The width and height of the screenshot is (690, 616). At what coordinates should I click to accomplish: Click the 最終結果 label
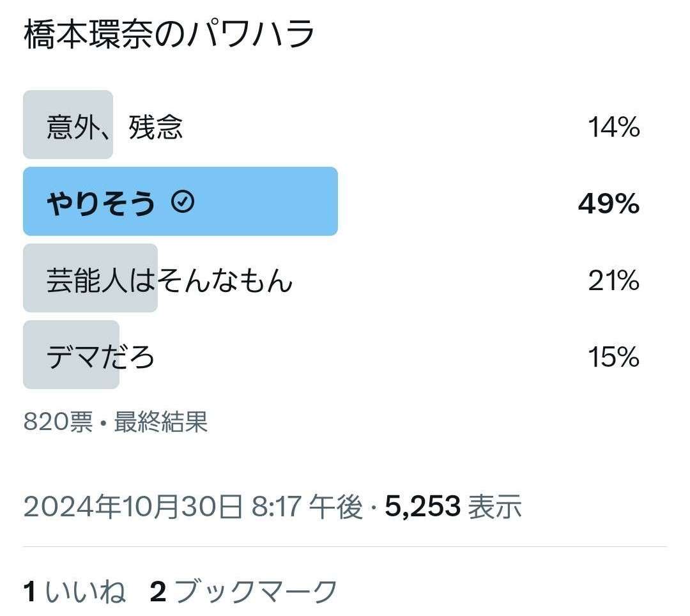pyautogui.click(x=160, y=422)
